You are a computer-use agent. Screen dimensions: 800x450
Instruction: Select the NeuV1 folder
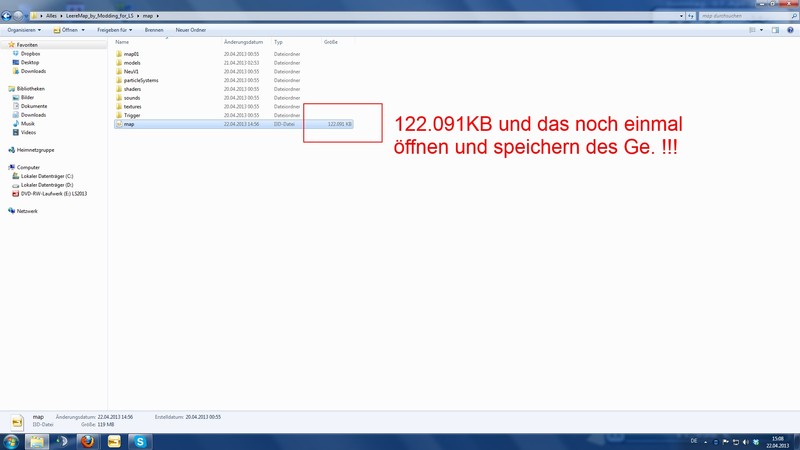coord(131,71)
